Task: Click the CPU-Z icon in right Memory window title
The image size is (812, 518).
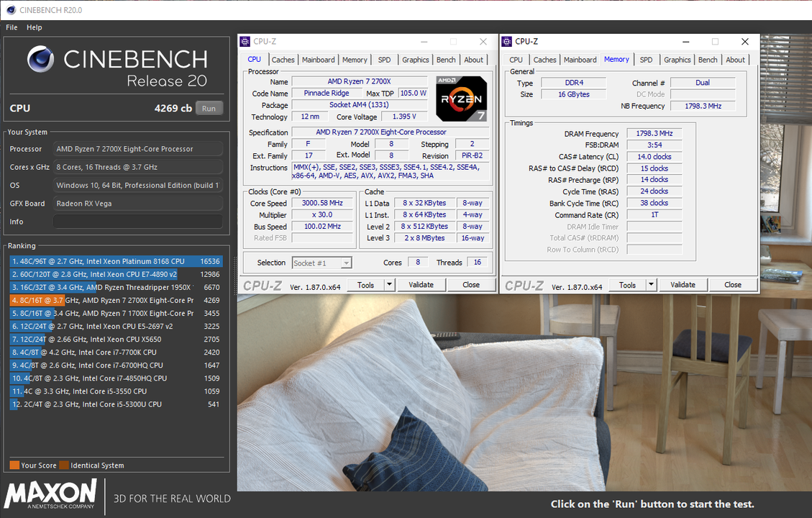Action: 507,42
